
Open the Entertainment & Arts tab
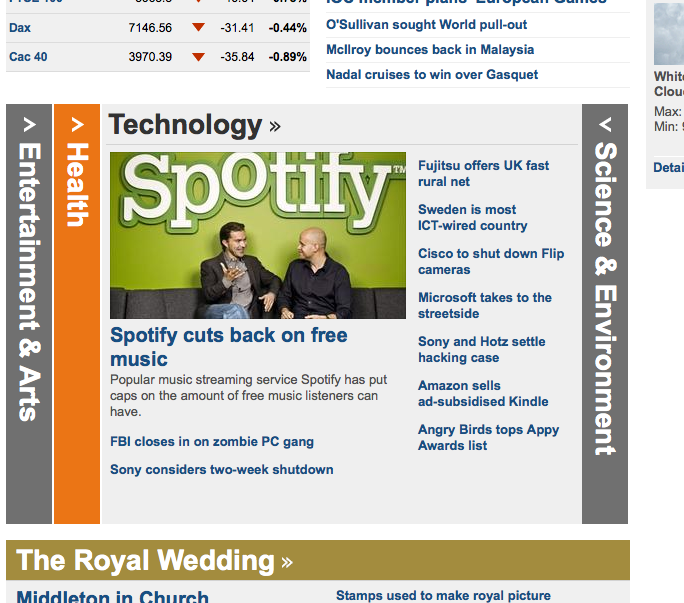[x=29, y=313]
